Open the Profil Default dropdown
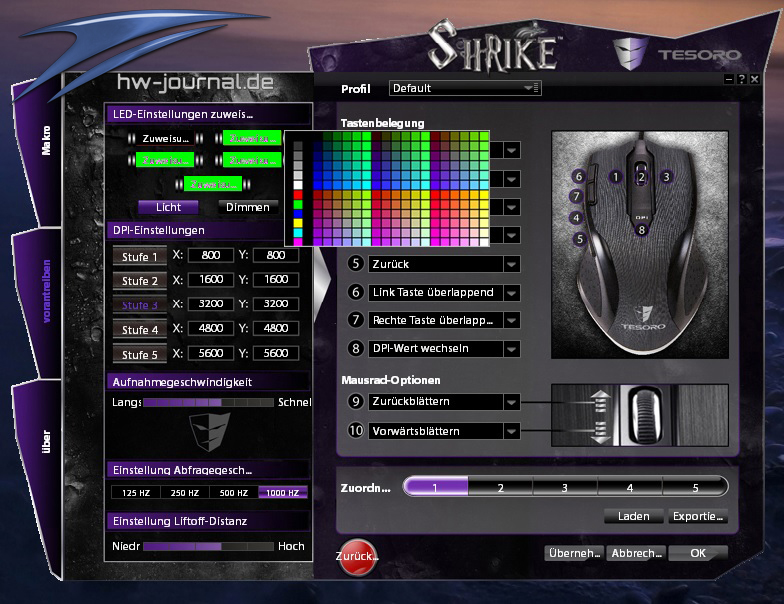This screenshot has height=604, width=784. point(465,88)
